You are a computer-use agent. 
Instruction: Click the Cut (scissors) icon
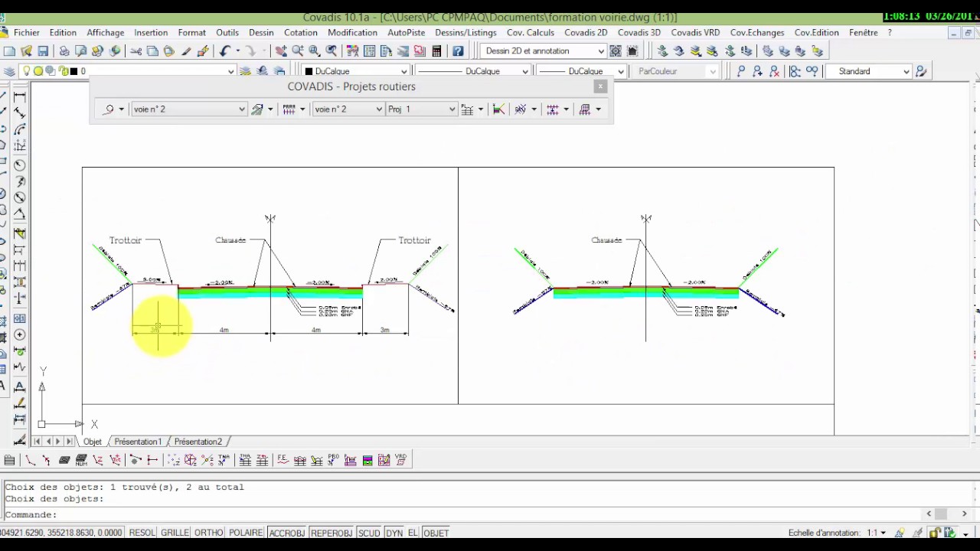click(136, 51)
